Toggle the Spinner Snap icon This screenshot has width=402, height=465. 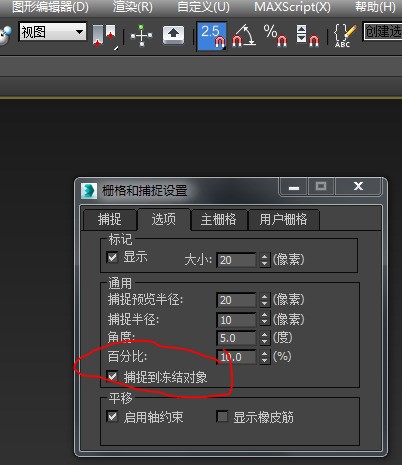(307, 36)
